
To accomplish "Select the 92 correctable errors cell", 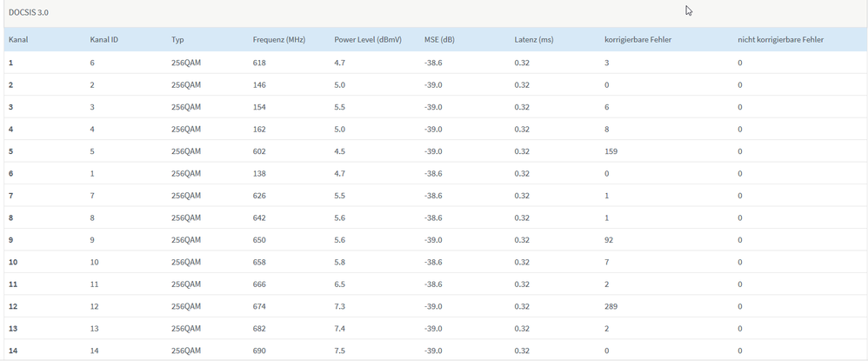I will (610, 240).
